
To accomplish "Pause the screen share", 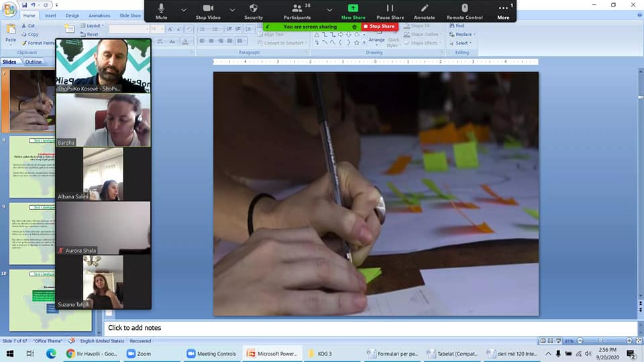I will point(390,11).
